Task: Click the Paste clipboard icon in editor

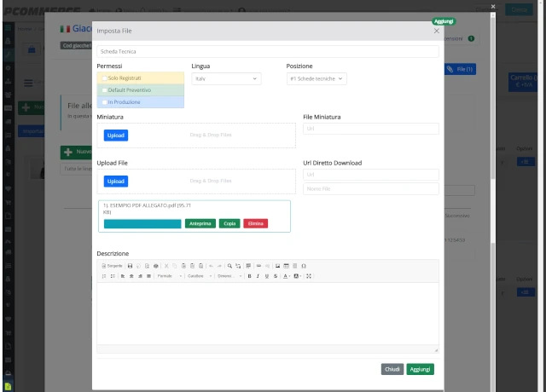Action: click(183, 266)
